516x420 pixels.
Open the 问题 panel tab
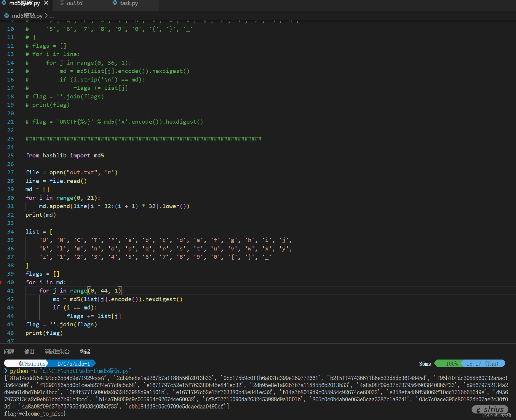coord(9,352)
